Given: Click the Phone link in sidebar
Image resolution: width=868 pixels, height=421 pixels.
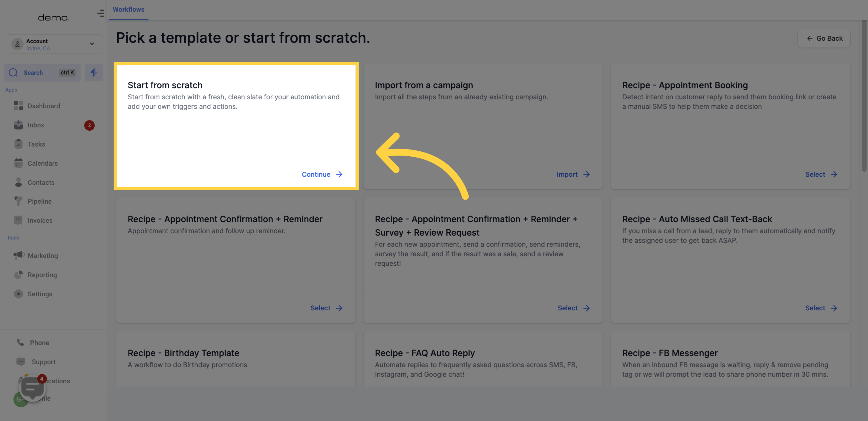Looking at the screenshot, I should point(39,342).
